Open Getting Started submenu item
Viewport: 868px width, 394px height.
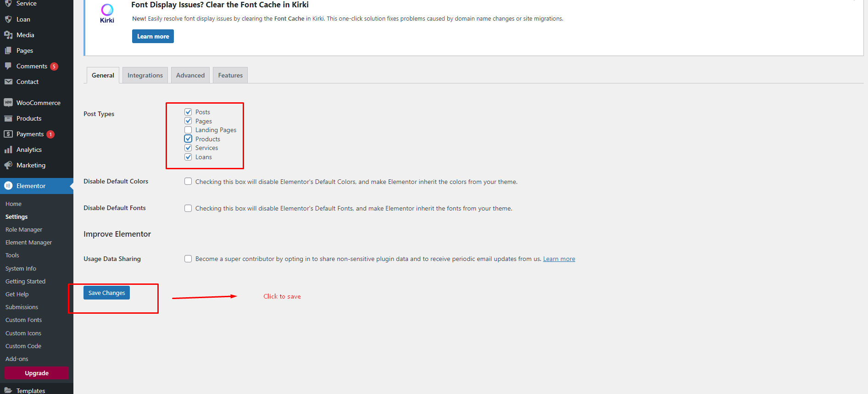(25, 281)
